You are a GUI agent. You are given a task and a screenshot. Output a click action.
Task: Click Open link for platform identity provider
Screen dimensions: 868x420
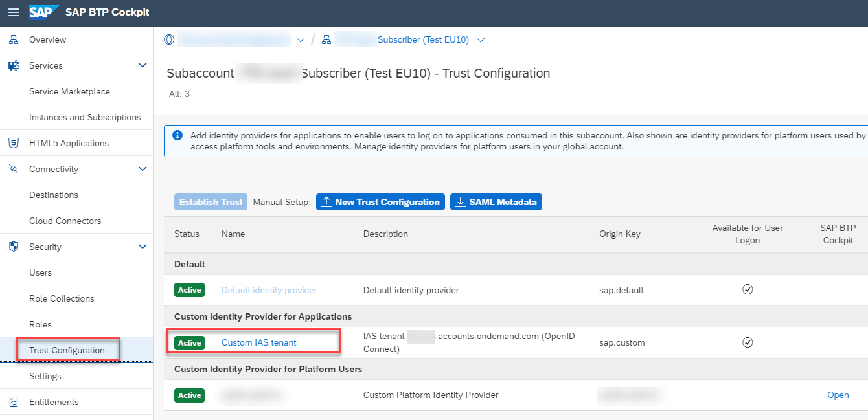click(838, 395)
